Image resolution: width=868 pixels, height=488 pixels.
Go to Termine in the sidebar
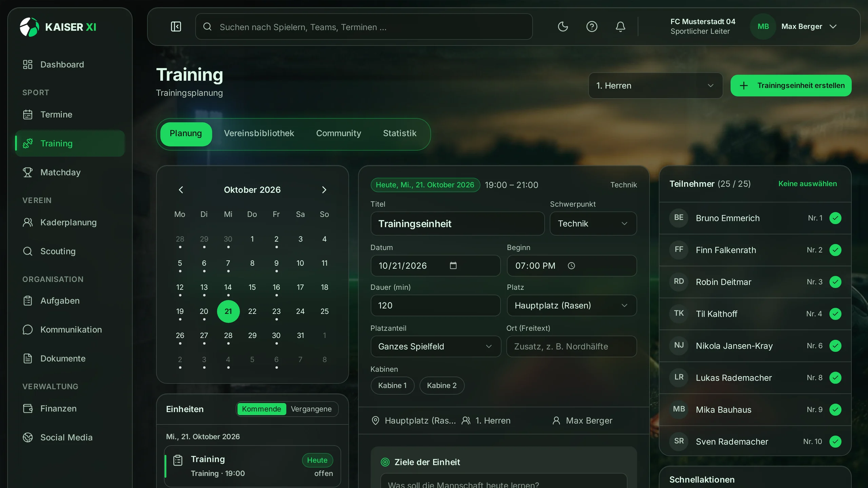tap(70, 115)
